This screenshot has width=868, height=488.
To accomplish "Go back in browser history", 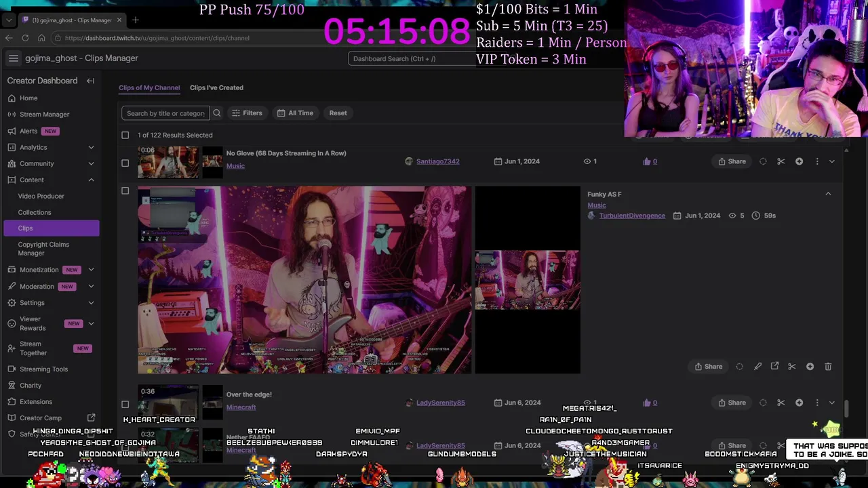I will click(9, 38).
